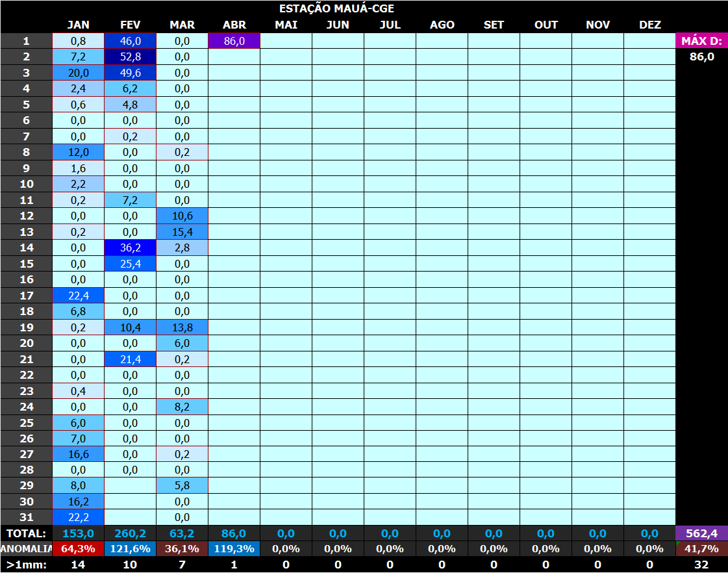Click the JAN anomaly cell 64,3%

pyautogui.click(x=78, y=549)
